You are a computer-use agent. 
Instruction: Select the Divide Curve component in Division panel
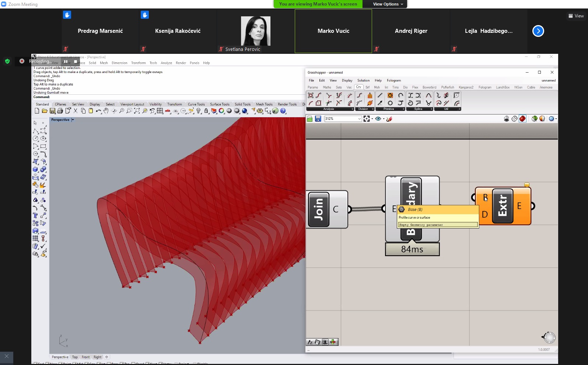pyautogui.click(x=360, y=95)
